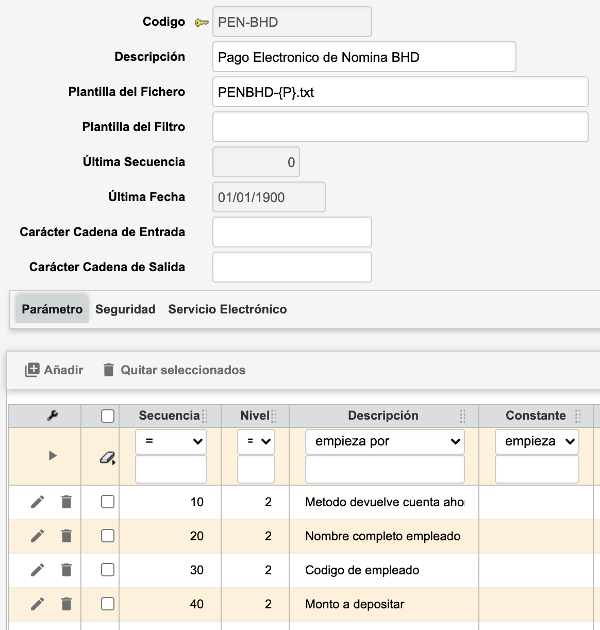Viewport: 600px width, 630px height.
Task: Open Descripción 'empieza por' filter dropdown
Action: pos(385,441)
